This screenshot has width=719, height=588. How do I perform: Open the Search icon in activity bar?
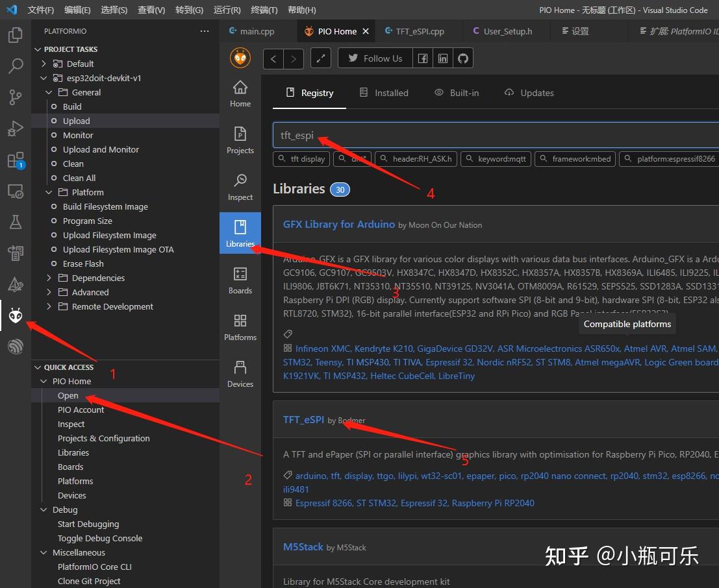(15, 66)
